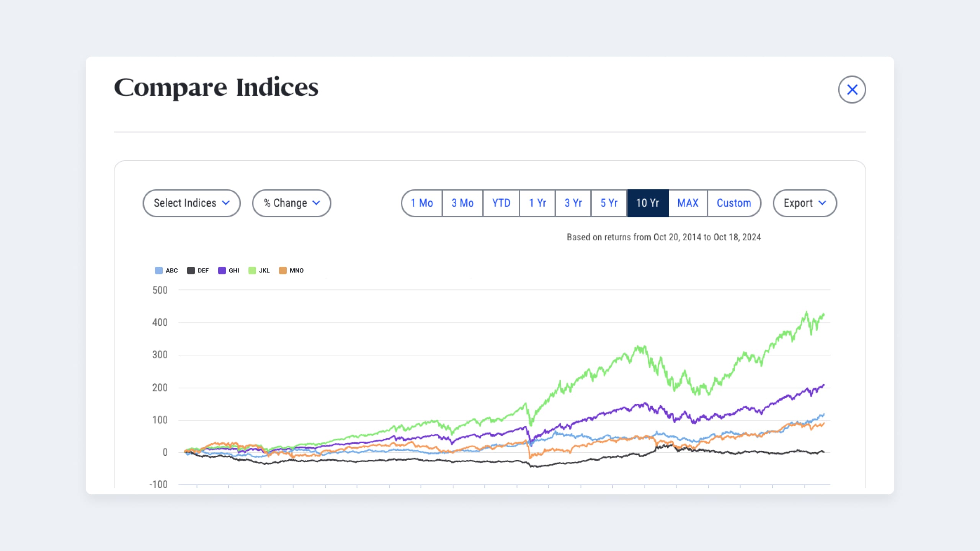
Task: Toggle ABC series via blue legend swatch
Action: 158,271
